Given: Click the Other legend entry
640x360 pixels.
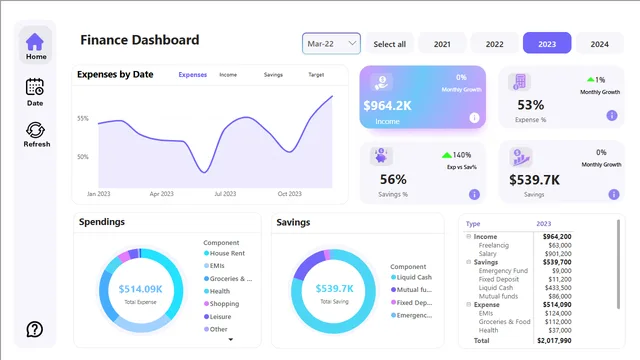Looking at the screenshot, I should tap(216, 329).
